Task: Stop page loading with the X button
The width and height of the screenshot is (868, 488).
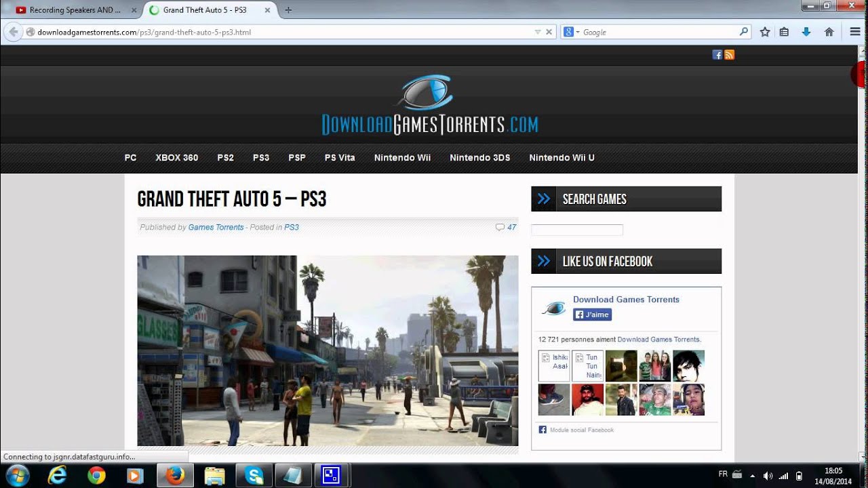Action: pos(549,32)
